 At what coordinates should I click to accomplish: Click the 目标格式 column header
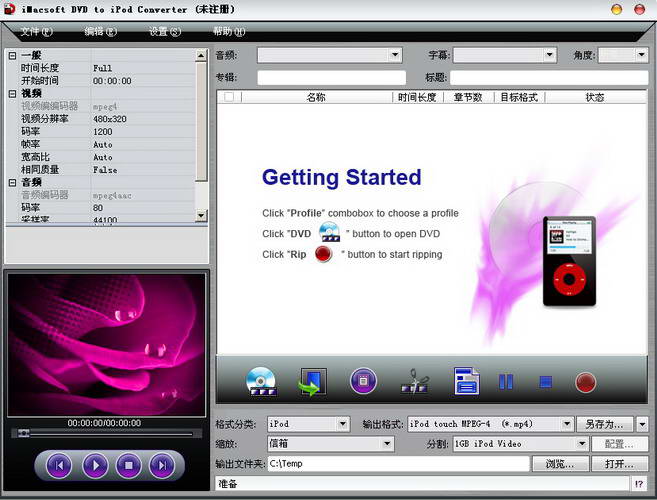point(519,97)
